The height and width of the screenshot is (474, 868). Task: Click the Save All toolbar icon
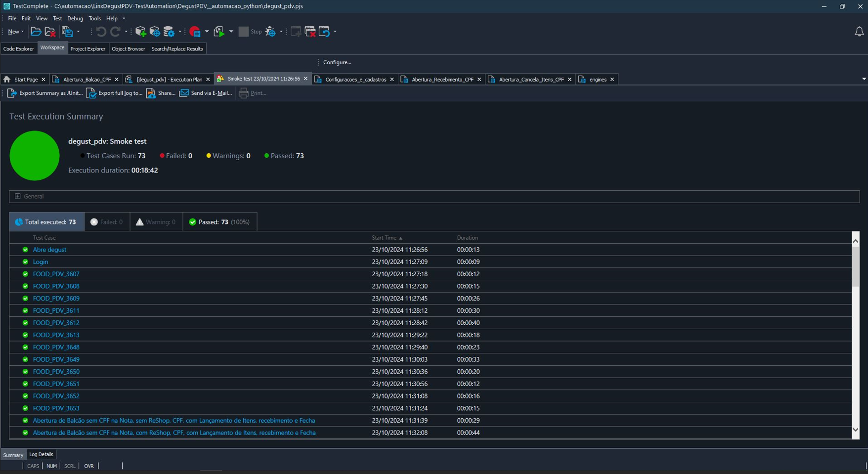coord(67,32)
